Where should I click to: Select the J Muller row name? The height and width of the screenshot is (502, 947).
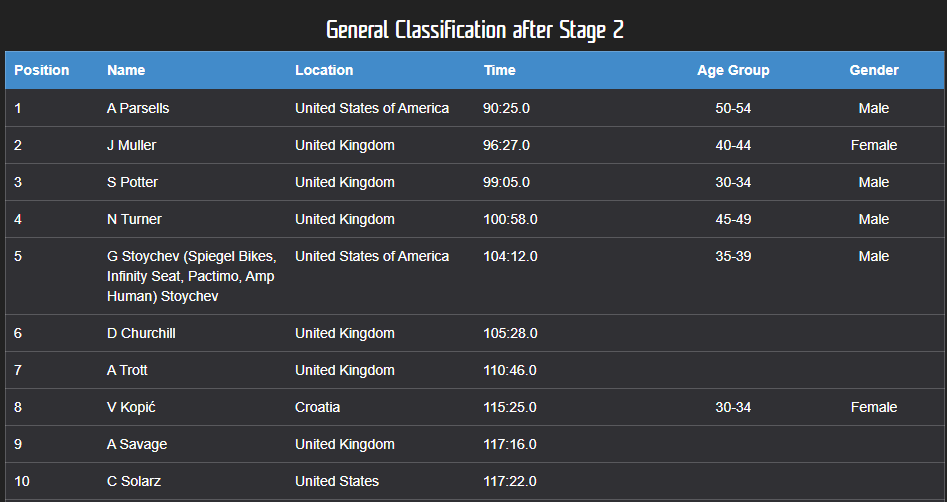click(x=132, y=145)
